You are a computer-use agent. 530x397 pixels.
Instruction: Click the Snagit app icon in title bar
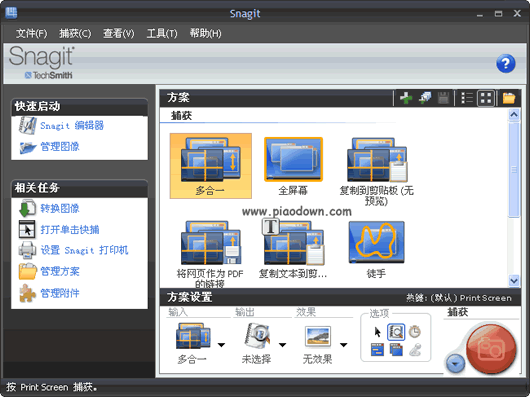point(11,13)
